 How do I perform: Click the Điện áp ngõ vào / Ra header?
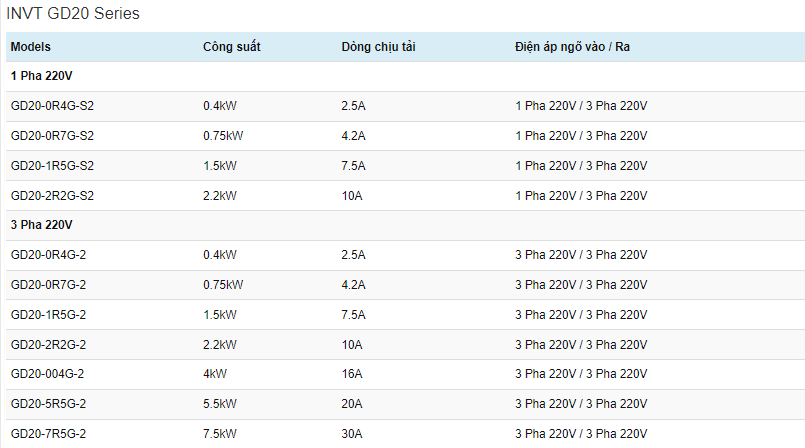point(572,47)
